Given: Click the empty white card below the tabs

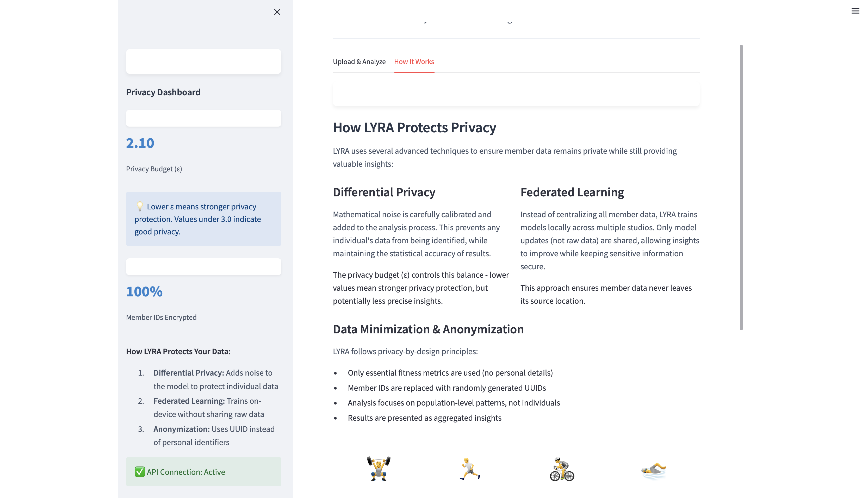Looking at the screenshot, I should [516, 91].
